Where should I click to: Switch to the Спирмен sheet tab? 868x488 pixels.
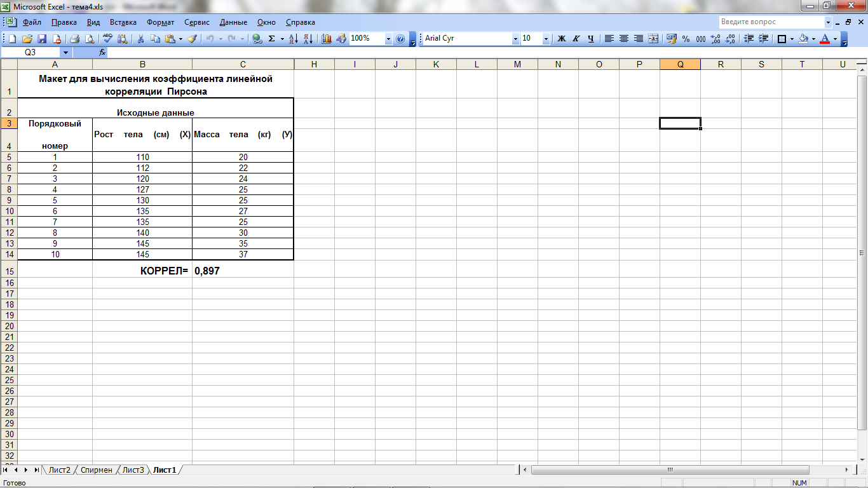coord(96,470)
